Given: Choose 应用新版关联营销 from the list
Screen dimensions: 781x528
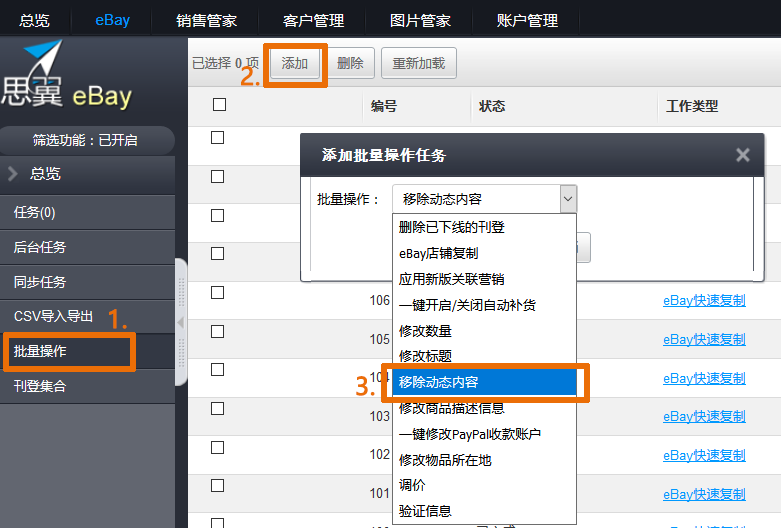Looking at the screenshot, I should [x=484, y=279].
